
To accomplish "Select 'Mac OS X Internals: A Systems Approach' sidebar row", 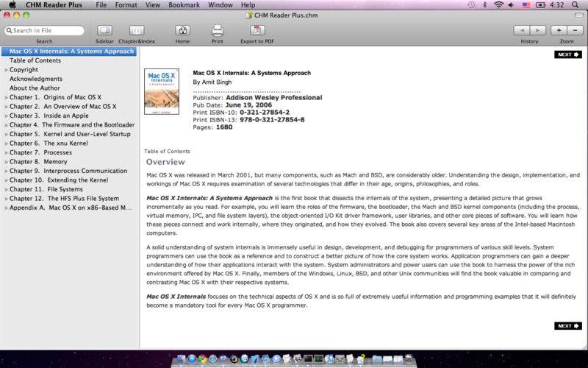I will click(69, 51).
